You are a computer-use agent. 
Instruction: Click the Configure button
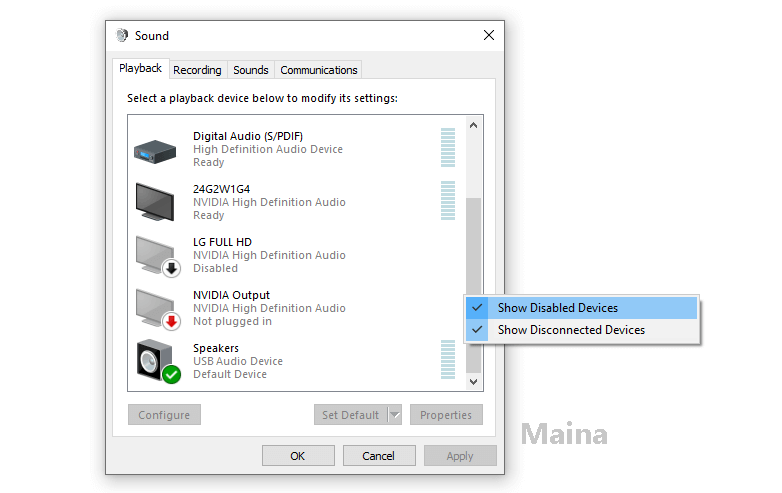tap(164, 415)
